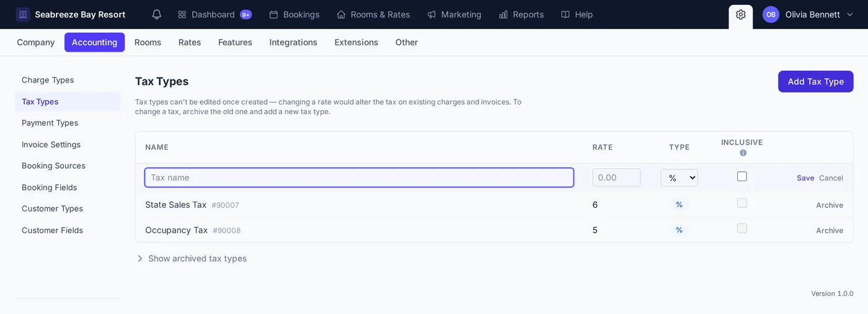This screenshot has width=868, height=314.
Task: Save the new tax type
Action: point(805,178)
